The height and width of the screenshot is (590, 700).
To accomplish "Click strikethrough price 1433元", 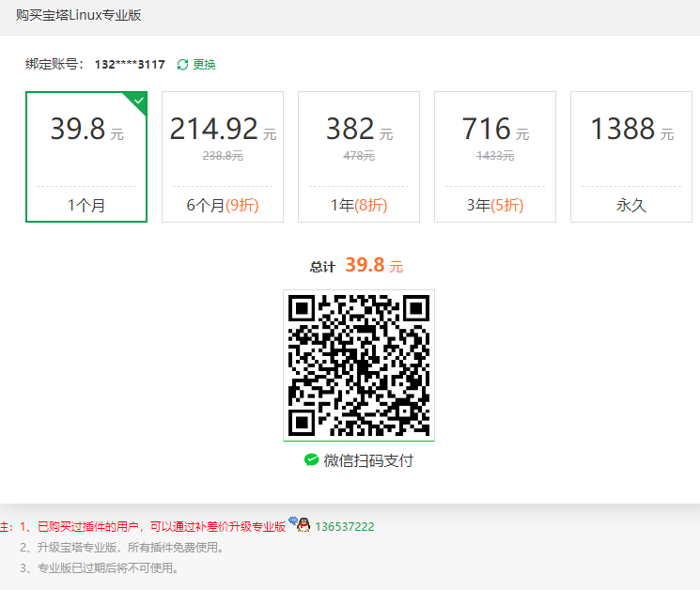I will point(495,156).
